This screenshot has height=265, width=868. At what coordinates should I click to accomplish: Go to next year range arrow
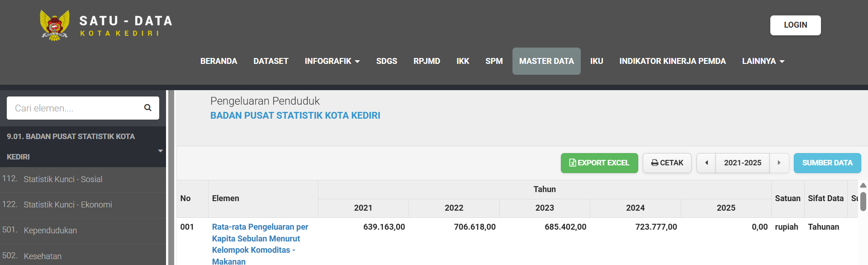coord(779,163)
